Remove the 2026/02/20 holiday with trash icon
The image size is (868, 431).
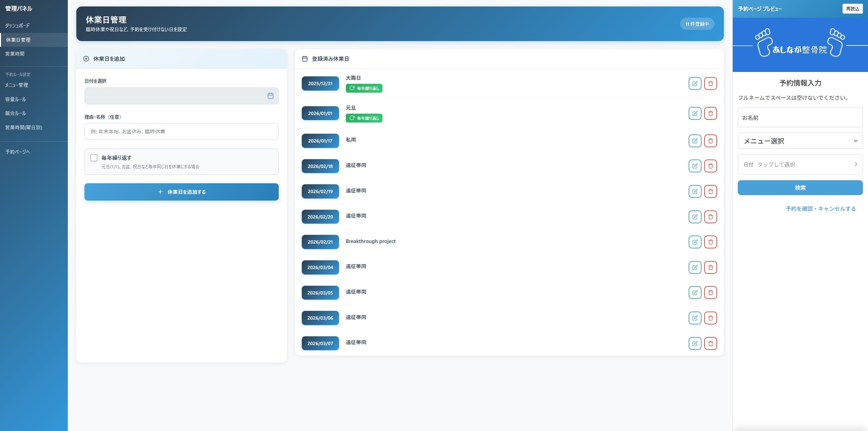click(x=710, y=217)
